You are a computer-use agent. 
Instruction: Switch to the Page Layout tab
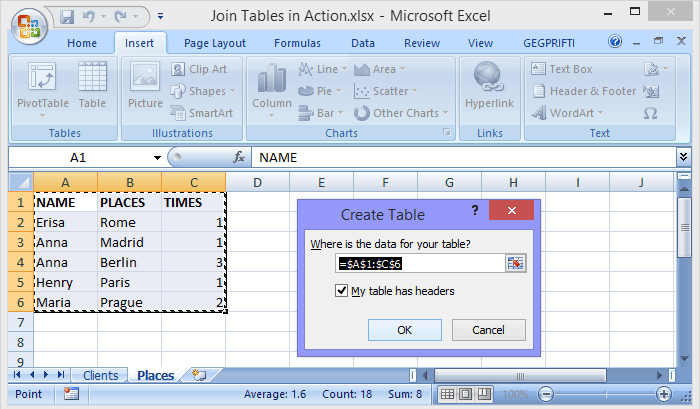coord(215,43)
